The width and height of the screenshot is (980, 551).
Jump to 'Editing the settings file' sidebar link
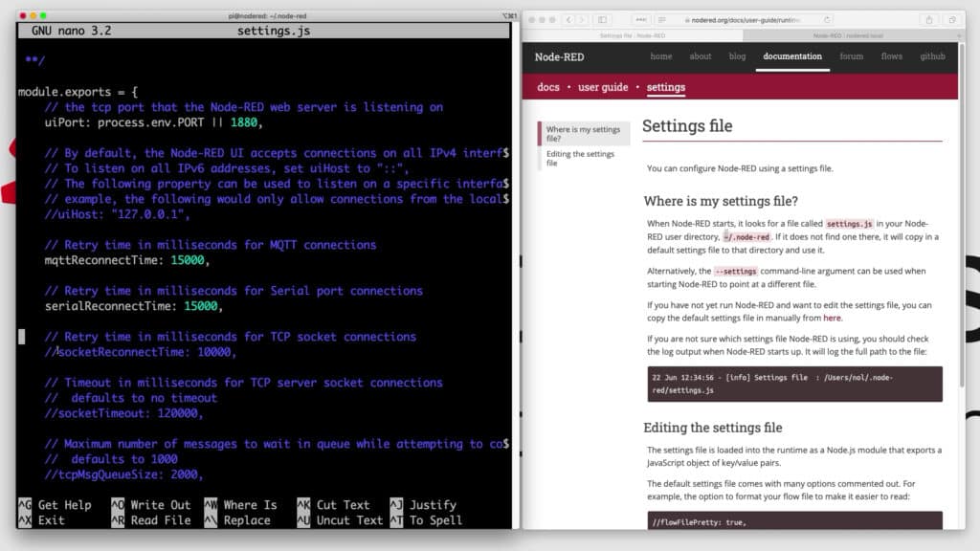point(580,158)
